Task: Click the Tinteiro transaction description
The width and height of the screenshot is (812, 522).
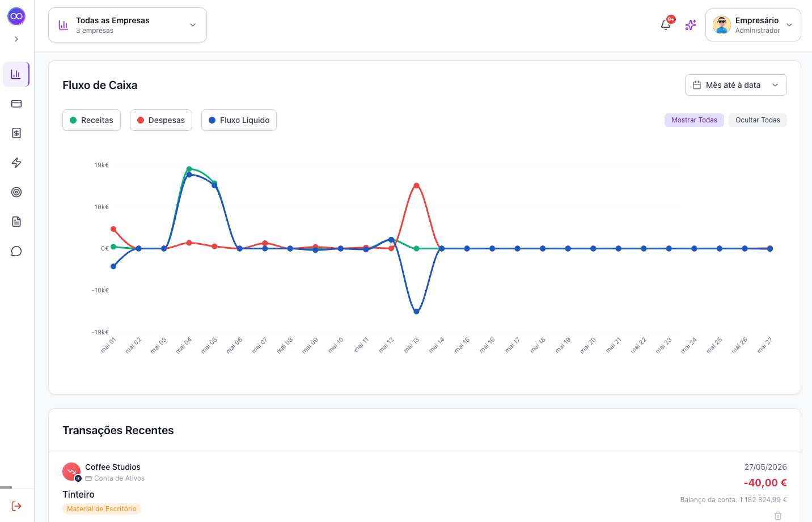Action: click(x=78, y=494)
